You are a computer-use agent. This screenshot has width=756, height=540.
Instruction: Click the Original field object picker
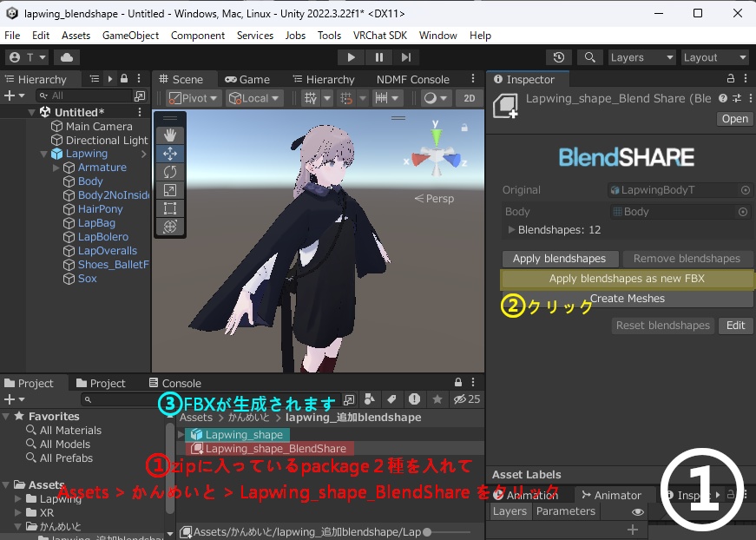pyautogui.click(x=746, y=190)
